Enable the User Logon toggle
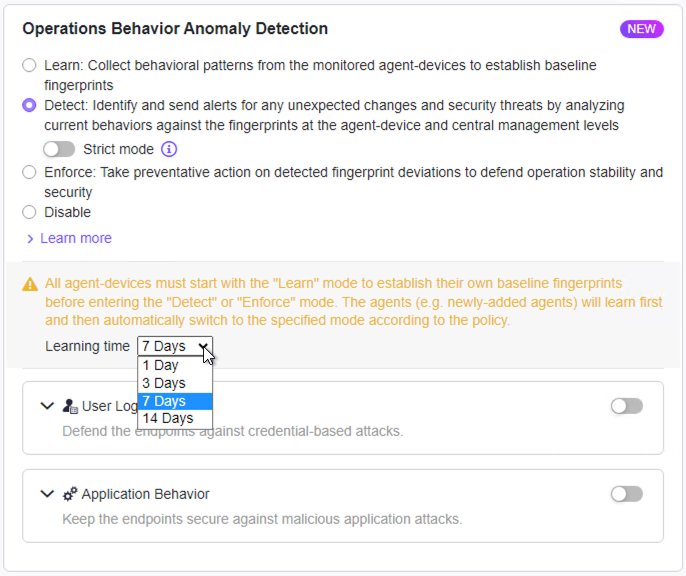Viewport: 686px width, 576px height. point(626,406)
